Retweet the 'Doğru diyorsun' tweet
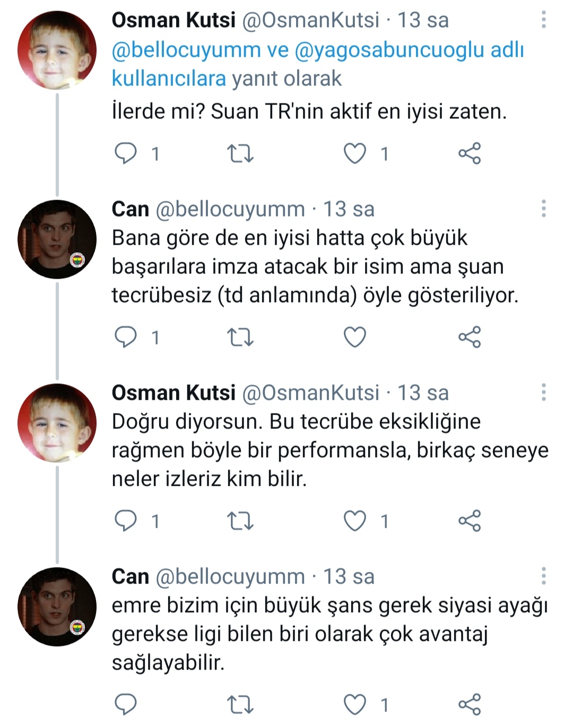Image resolution: width=573 pixels, height=728 pixels. (240, 521)
